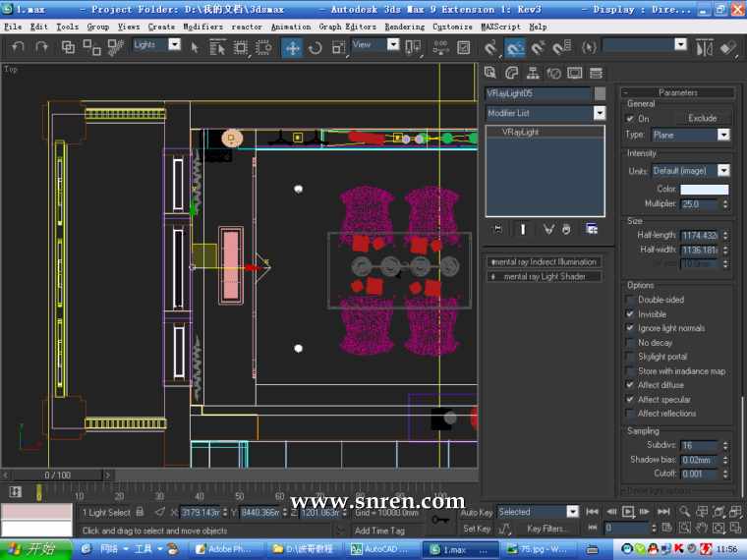Open the Modifiers menu
This screenshot has width=747, height=560.
202,27
